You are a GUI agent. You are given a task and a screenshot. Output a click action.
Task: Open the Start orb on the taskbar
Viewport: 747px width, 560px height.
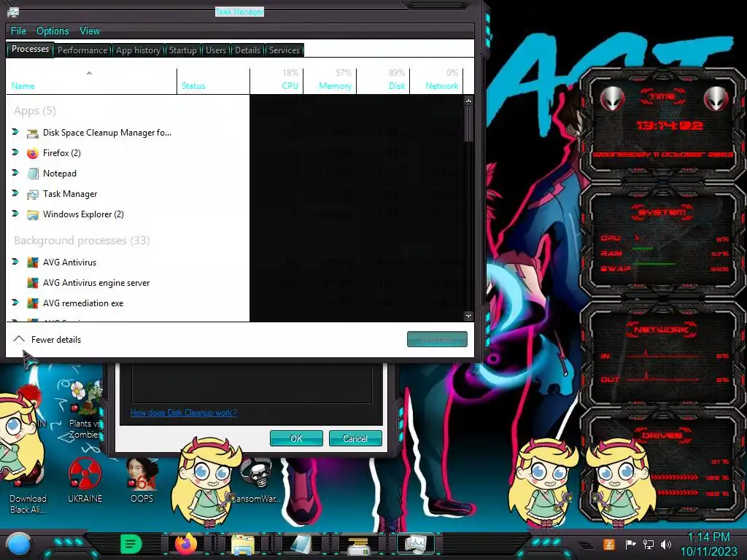click(x=18, y=545)
